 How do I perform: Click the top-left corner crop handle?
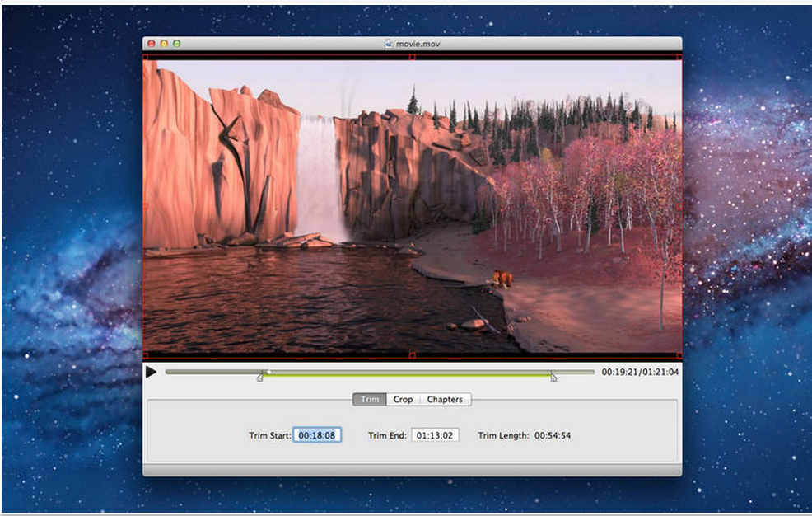[x=145, y=57]
